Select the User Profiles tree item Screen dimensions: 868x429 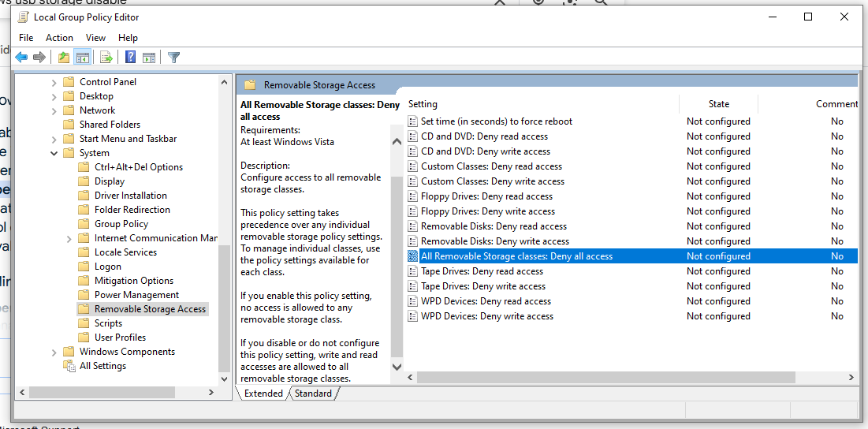tap(120, 338)
